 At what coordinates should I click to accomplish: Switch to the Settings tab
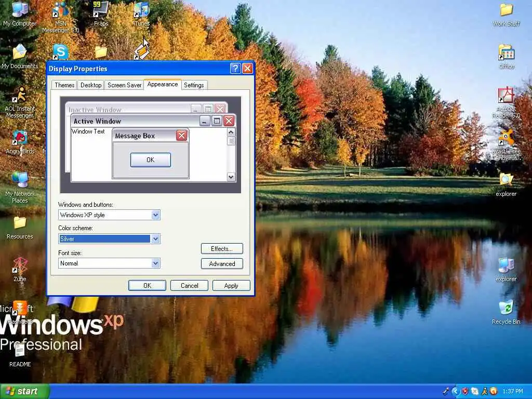(194, 85)
